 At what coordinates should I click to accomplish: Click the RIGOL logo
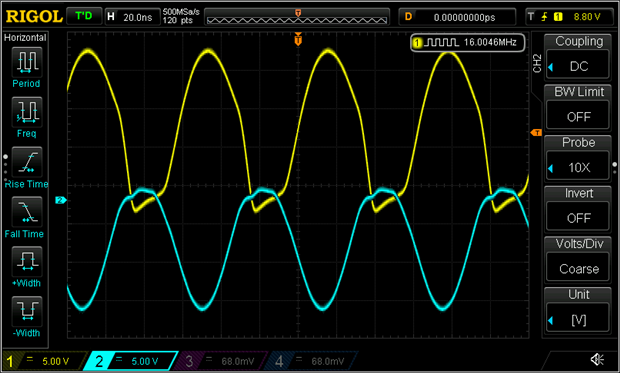[x=34, y=17]
